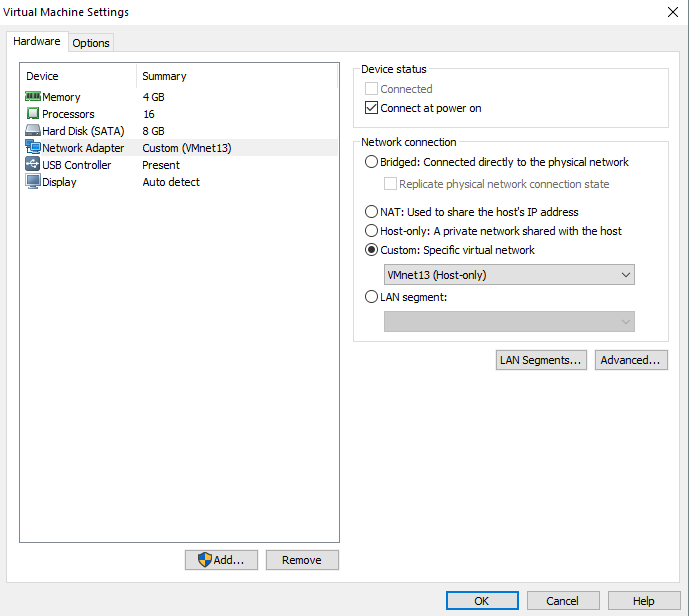Click the Processors chip icon
This screenshot has width=689, height=616.
click(32, 114)
